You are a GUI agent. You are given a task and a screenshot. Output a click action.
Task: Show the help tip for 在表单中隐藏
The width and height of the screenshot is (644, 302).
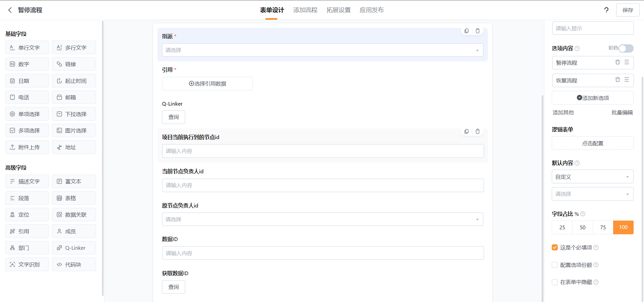pos(596,282)
